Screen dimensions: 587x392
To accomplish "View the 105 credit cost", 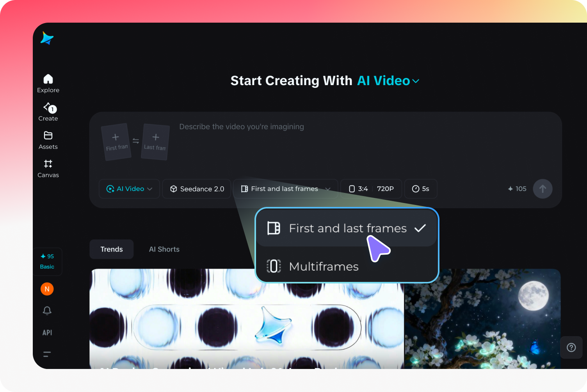I will [517, 189].
